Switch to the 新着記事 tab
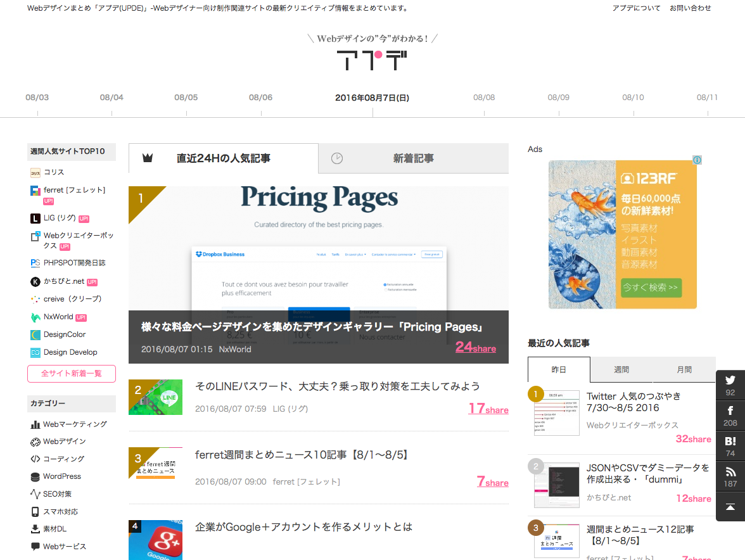 [413, 158]
